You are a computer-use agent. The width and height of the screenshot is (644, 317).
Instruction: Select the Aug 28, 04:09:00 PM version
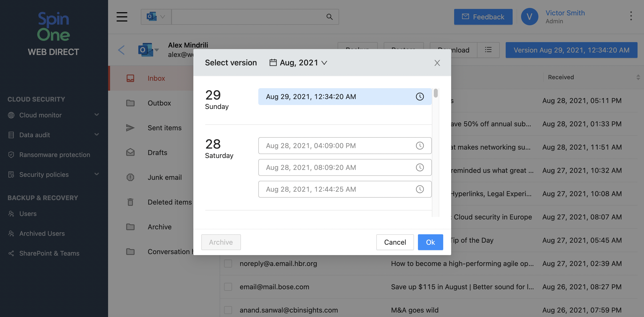coord(311,146)
